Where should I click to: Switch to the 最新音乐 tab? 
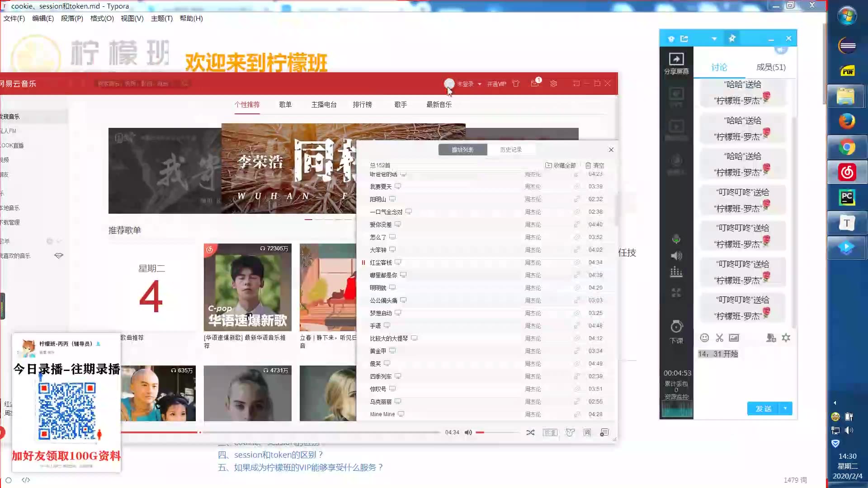click(439, 104)
